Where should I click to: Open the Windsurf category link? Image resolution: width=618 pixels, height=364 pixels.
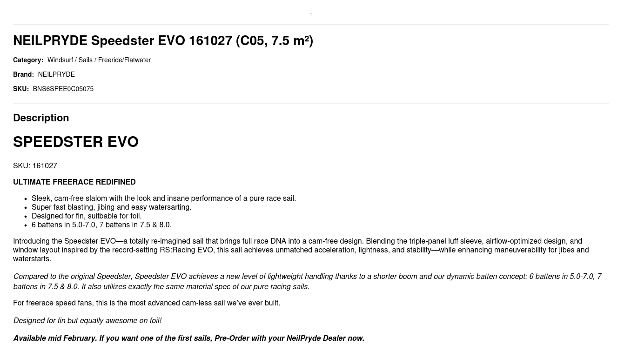click(60, 60)
